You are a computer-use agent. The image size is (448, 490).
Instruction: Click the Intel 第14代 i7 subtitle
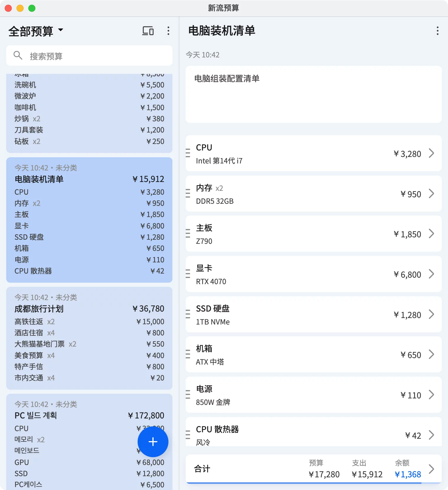pyautogui.click(x=219, y=161)
